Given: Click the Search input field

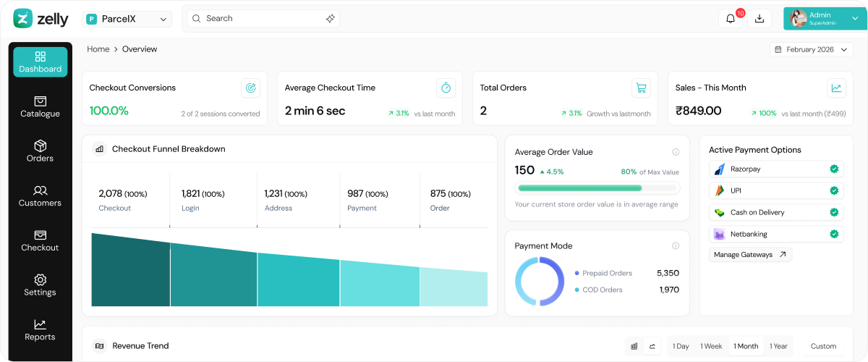Looking at the screenshot, I should (x=263, y=19).
